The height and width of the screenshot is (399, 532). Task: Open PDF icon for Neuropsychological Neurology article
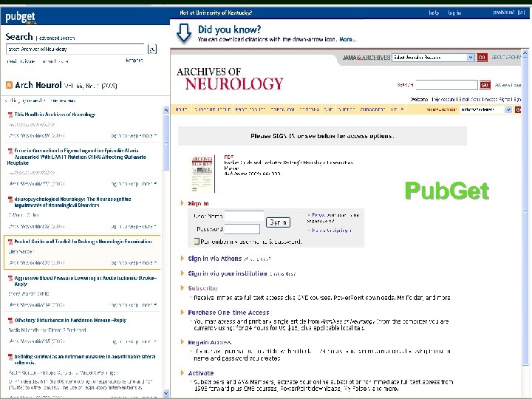(x=10, y=199)
